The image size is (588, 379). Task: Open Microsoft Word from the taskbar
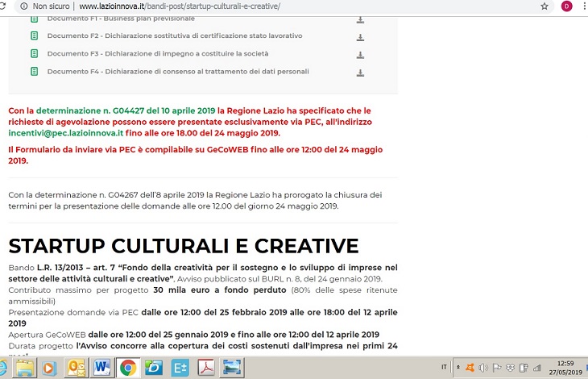point(102,368)
